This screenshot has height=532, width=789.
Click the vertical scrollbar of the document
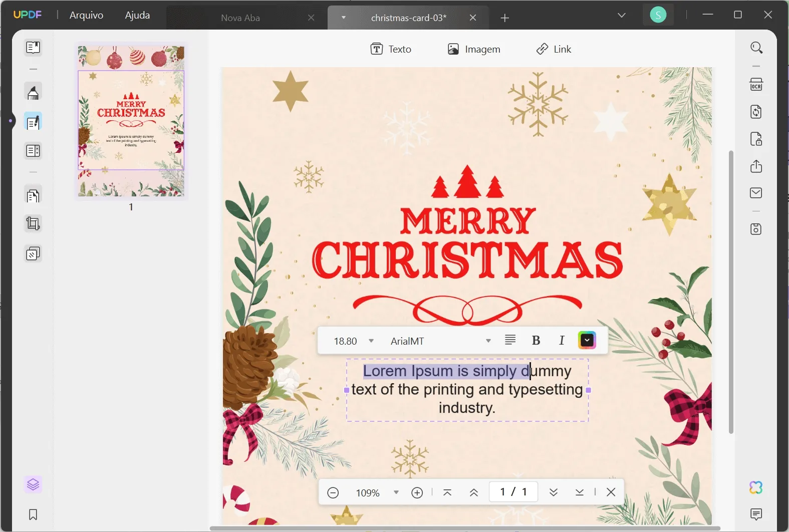[731, 292]
